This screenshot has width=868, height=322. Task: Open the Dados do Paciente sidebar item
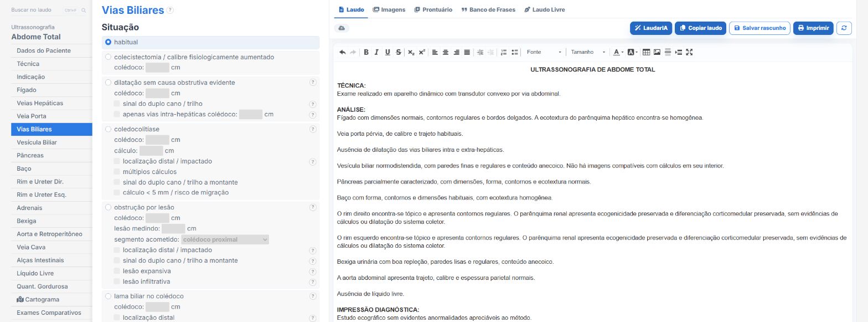[x=51, y=50]
